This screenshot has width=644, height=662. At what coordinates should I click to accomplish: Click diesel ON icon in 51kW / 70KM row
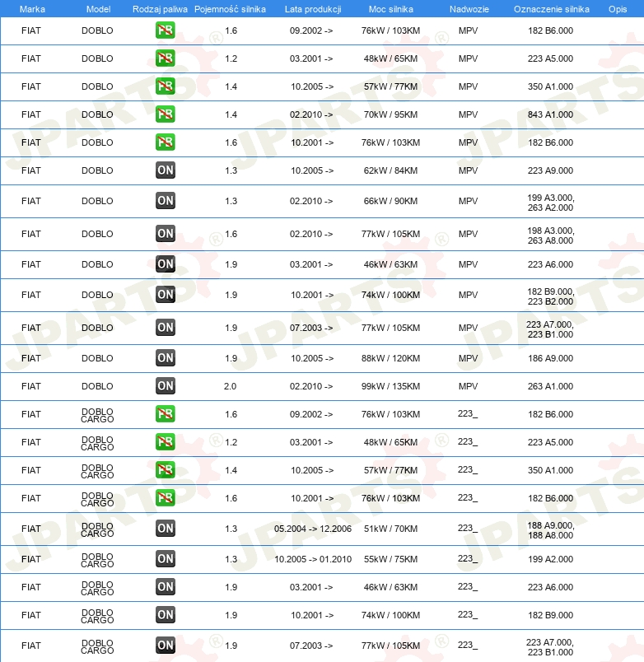click(165, 529)
